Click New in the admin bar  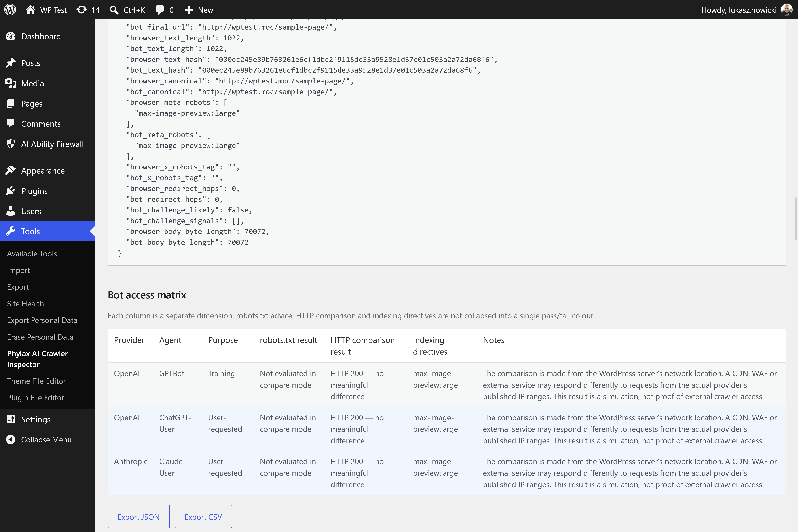pyautogui.click(x=206, y=10)
